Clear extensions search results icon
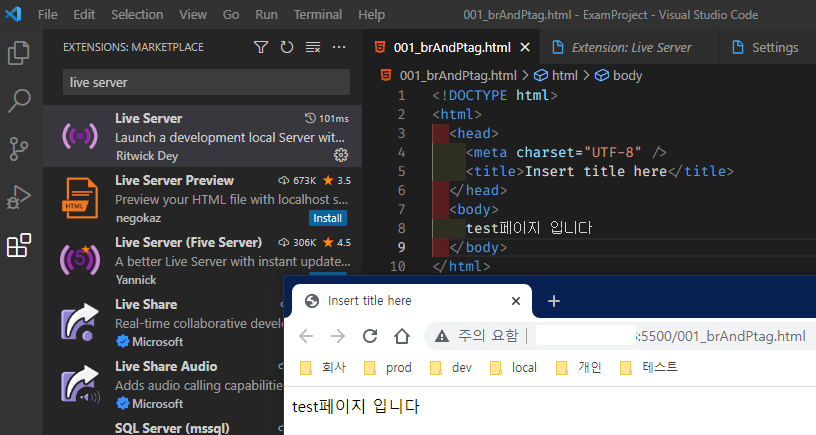Image resolution: width=816 pixels, height=435 pixels. point(313,47)
